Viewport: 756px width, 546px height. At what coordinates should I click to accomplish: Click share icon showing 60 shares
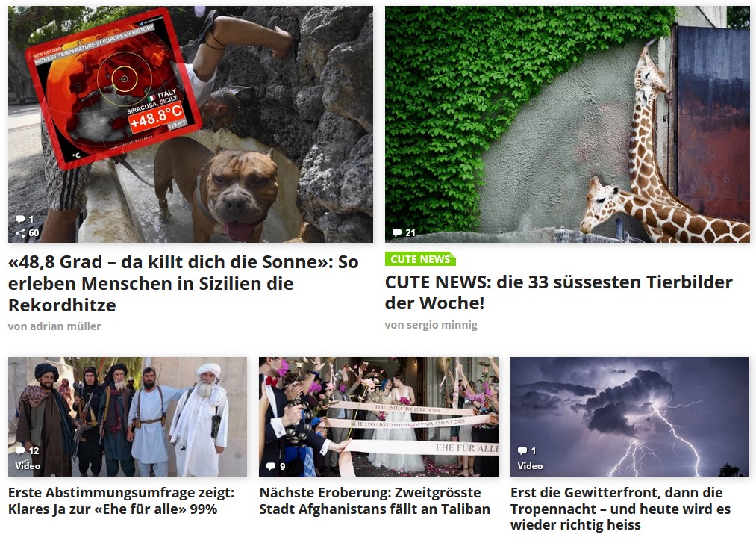(20, 233)
